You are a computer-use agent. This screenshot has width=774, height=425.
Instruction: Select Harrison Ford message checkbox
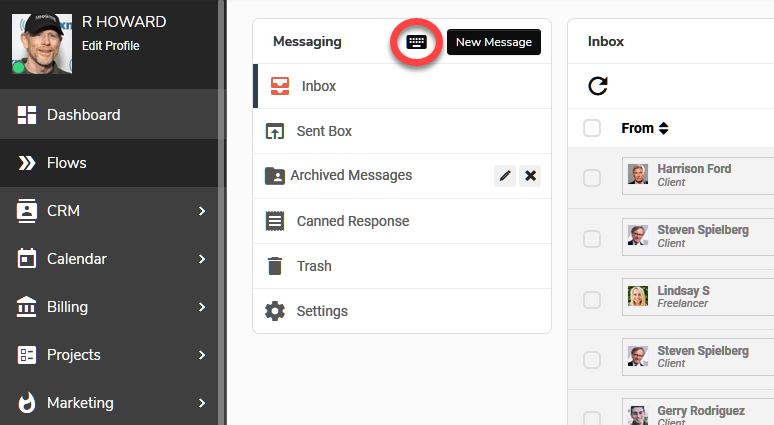[x=592, y=178]
